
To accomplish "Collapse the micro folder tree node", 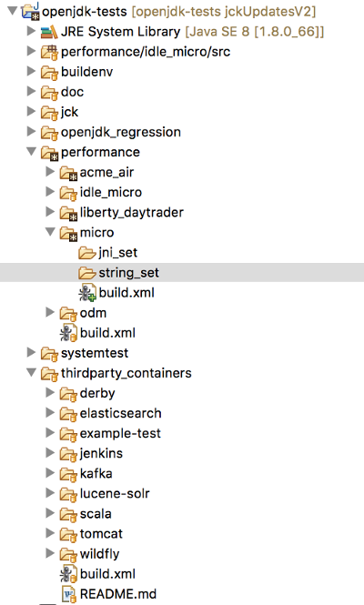I will tap(50, 232).
